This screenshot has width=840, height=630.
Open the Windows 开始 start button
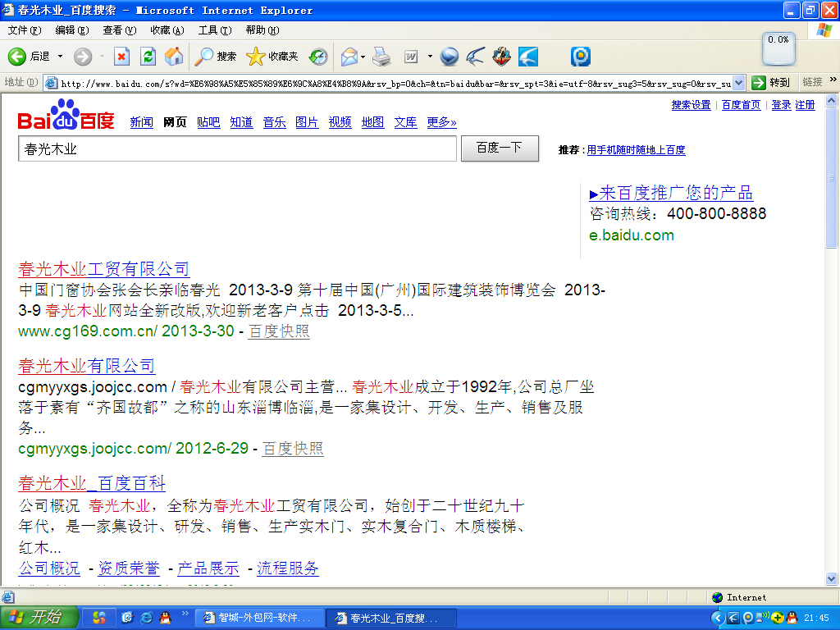39,617
